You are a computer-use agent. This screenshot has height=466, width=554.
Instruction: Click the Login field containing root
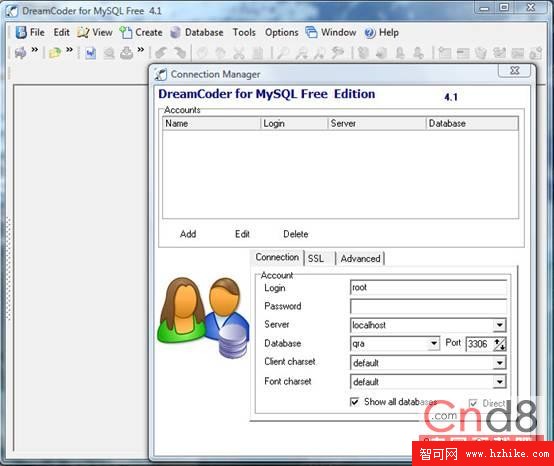pos(428,288)
